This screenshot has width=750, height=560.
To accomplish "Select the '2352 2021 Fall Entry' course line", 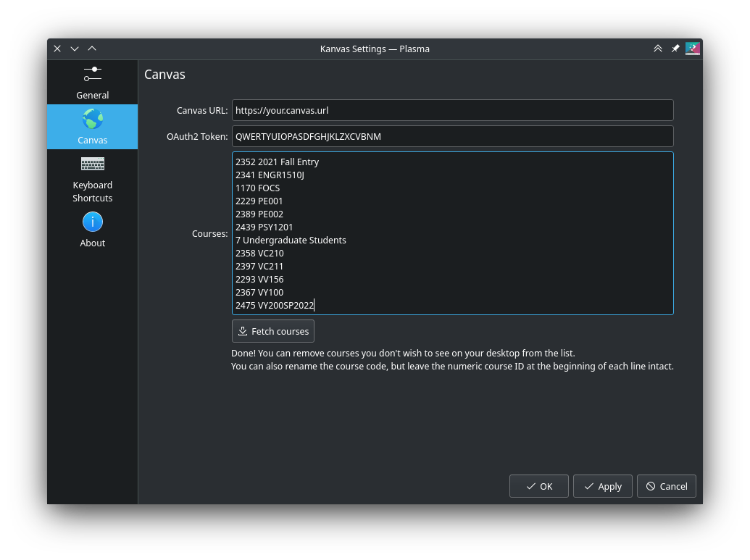I will coord(277,162).
